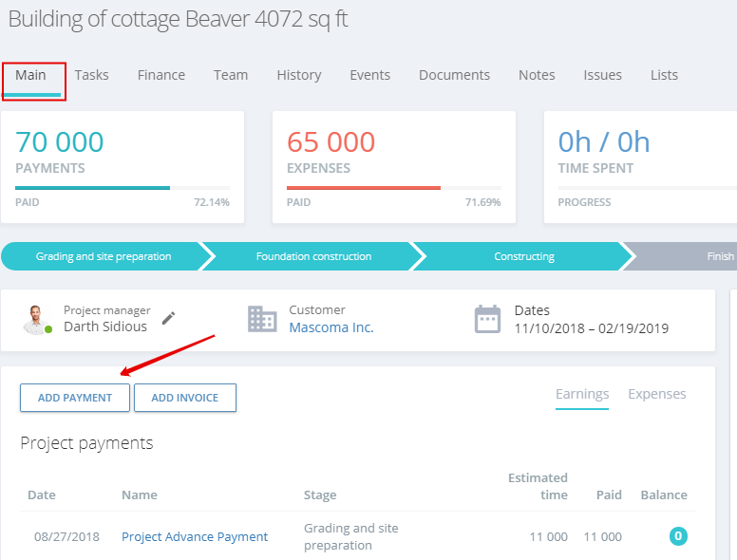Click the 0h / 0h time card
The width and height of the screenshot is (737, 560).
point(640,167)
